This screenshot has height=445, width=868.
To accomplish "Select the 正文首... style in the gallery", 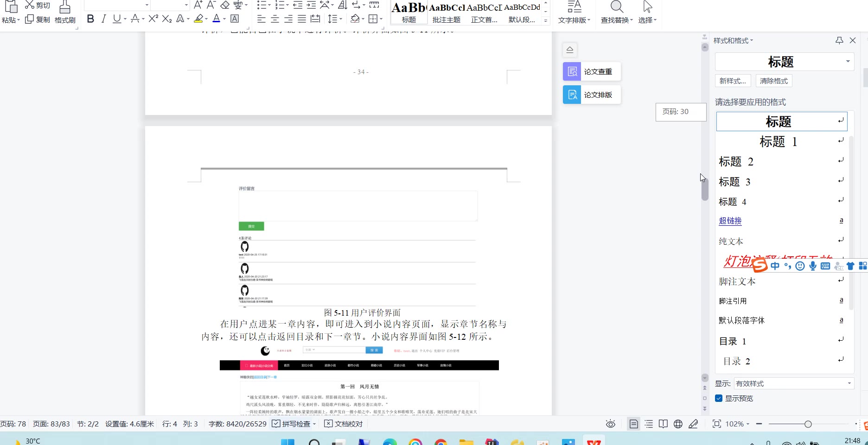I will click(484, 13).
